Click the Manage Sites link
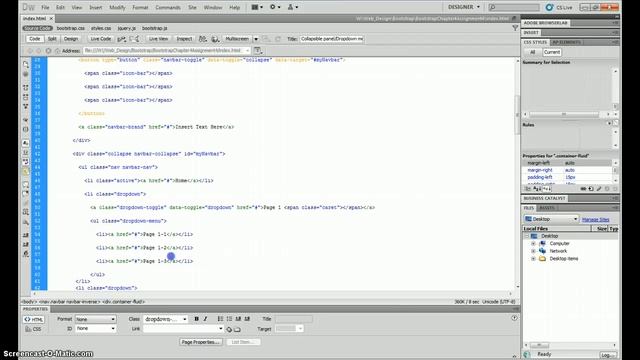 coord(596,220)
